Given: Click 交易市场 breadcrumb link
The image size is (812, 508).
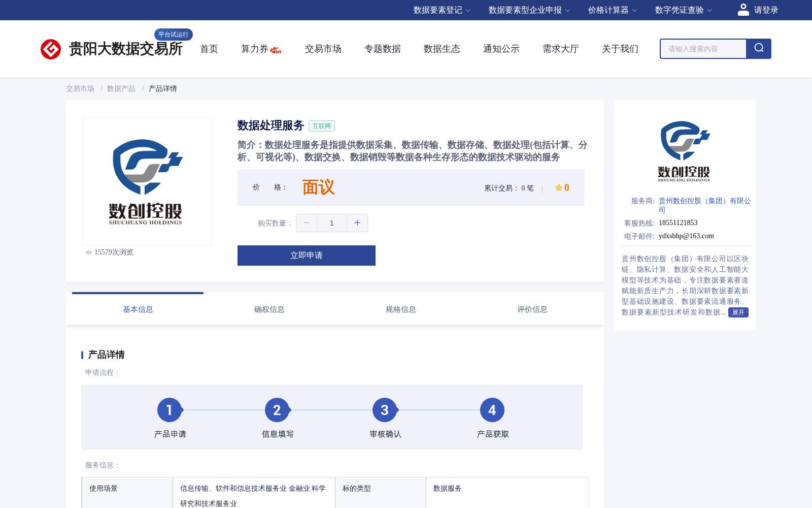Looking at the screenshot, I should click(80, 88).
